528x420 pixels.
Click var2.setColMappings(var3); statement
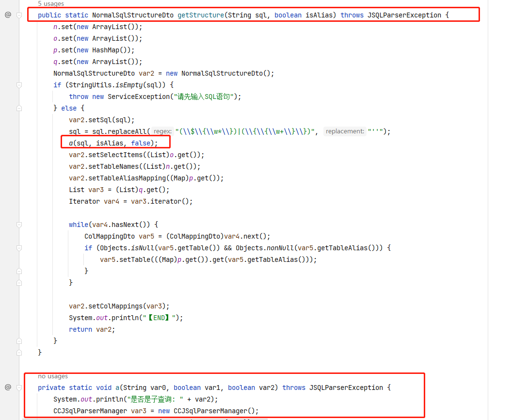119,306
